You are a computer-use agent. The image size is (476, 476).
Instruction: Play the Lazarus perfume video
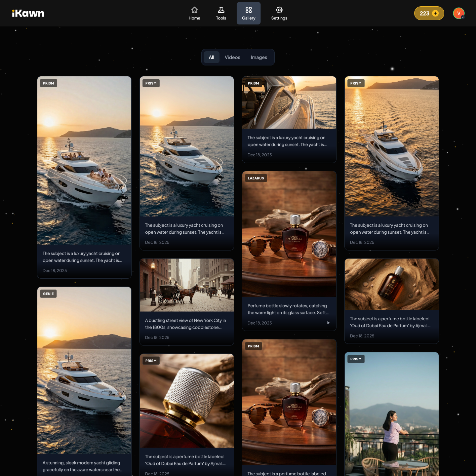328,323
